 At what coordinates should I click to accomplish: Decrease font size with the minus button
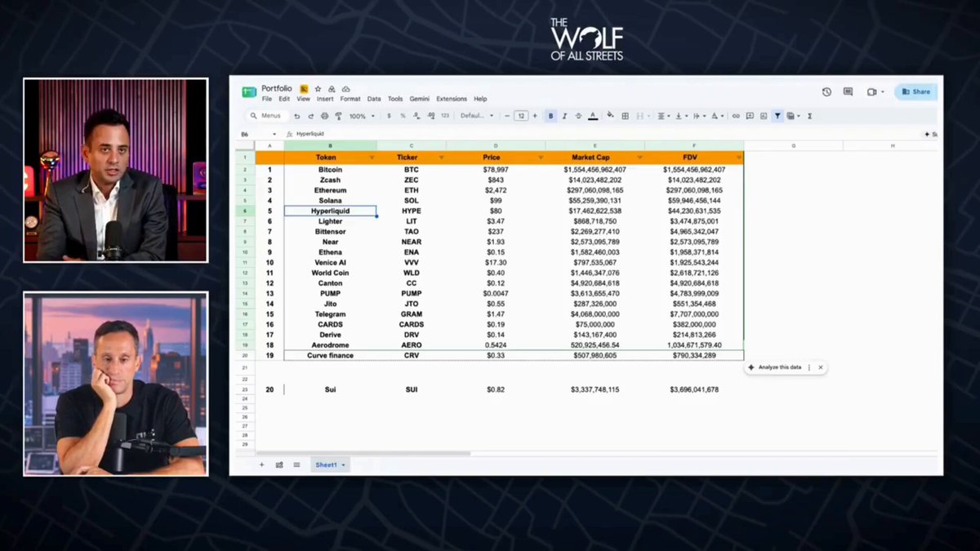point(506,116)
